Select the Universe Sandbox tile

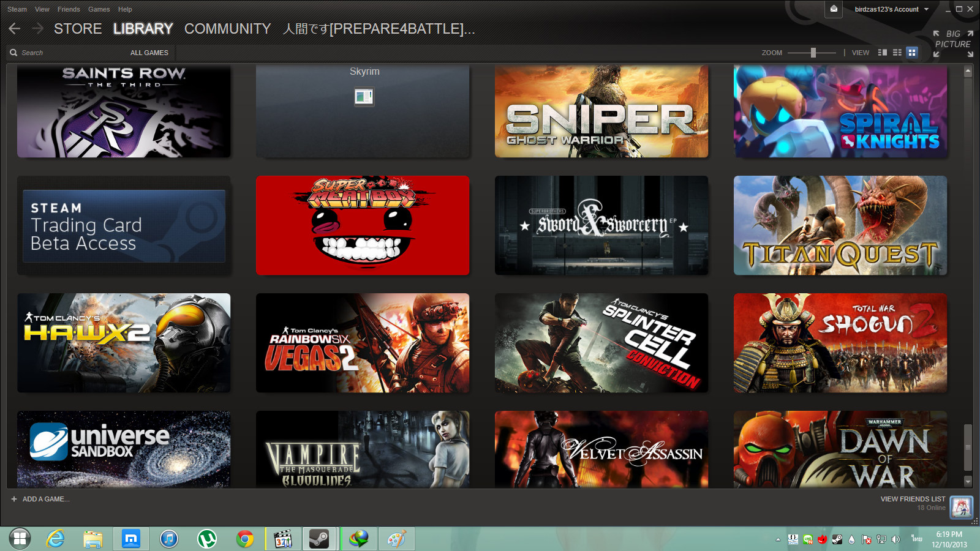click(124, 449)
